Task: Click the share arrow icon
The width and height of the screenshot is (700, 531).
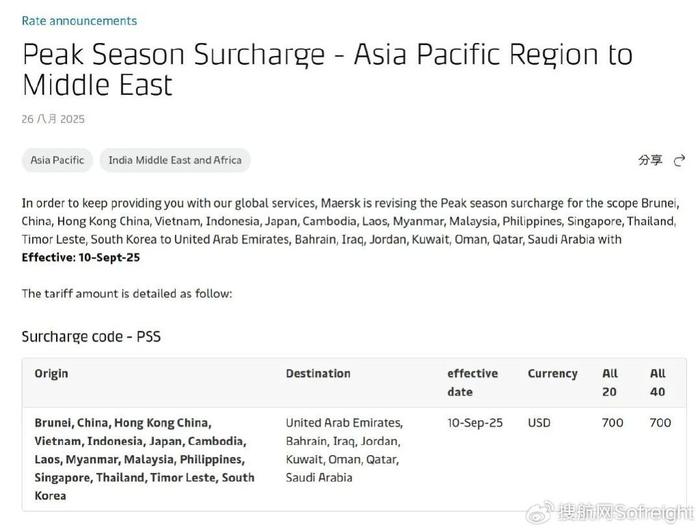Action: (679, 160)
